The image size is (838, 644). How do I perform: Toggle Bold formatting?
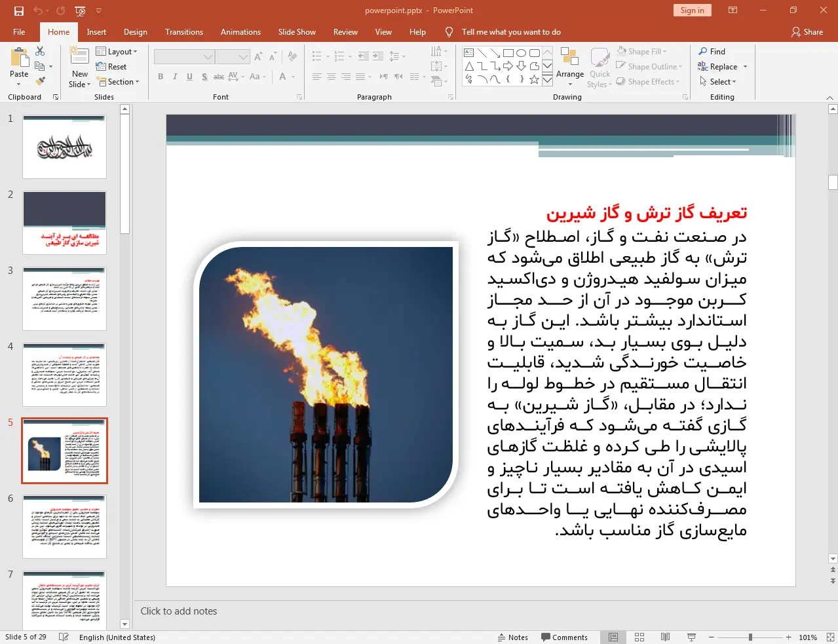(161, 77)
